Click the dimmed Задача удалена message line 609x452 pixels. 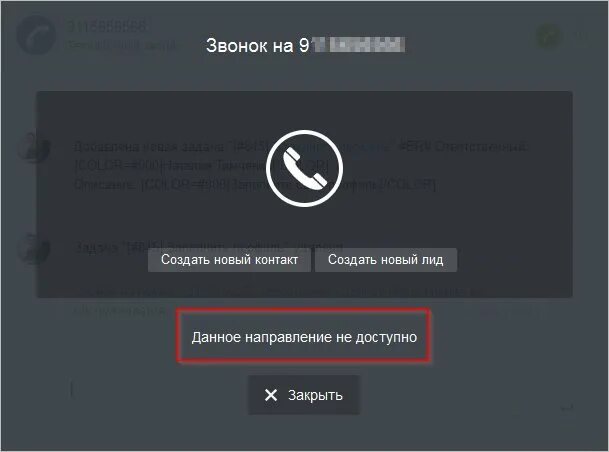point(209,246)
